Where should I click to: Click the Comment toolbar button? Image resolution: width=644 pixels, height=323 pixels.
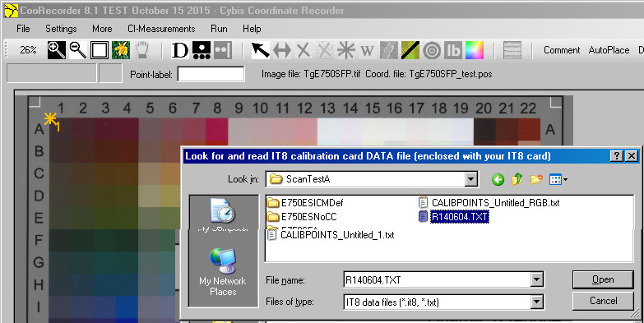pyautogui.click(x=562, y=50)
